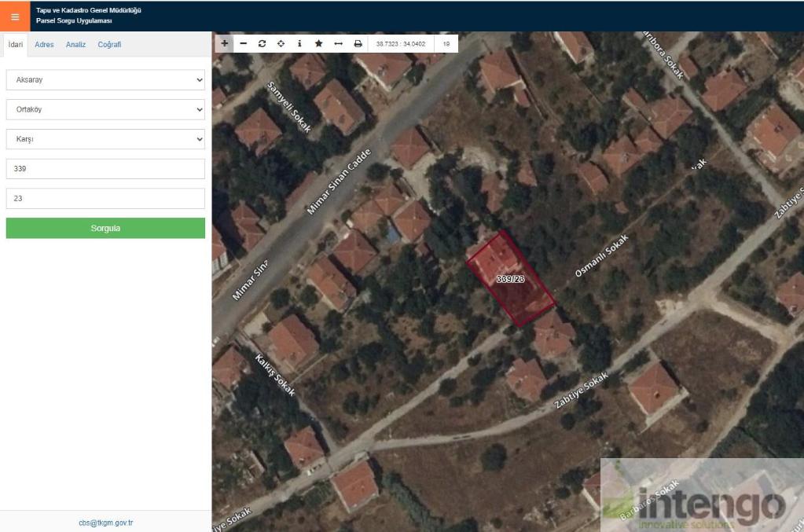Refresh the map view
804x532 pixels.
coord(262,43)
